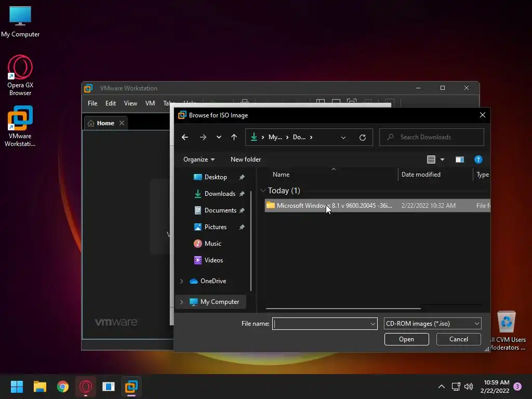
Task: Launch Google Chrome from the taskbar
Action: tap(63, 387)
